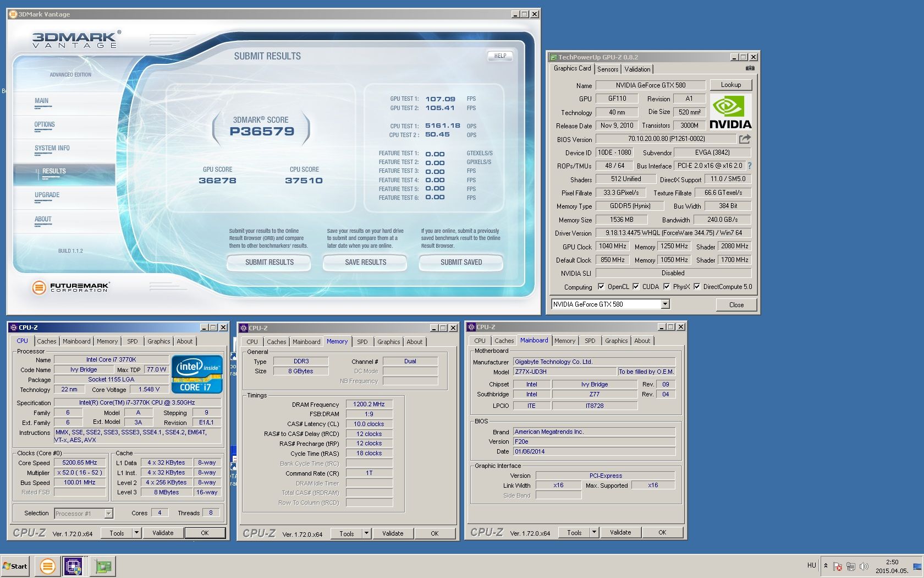Open the Windows Start menu
Image resolution: width=924 pixels, height=578 pixels.
point(15,566)
